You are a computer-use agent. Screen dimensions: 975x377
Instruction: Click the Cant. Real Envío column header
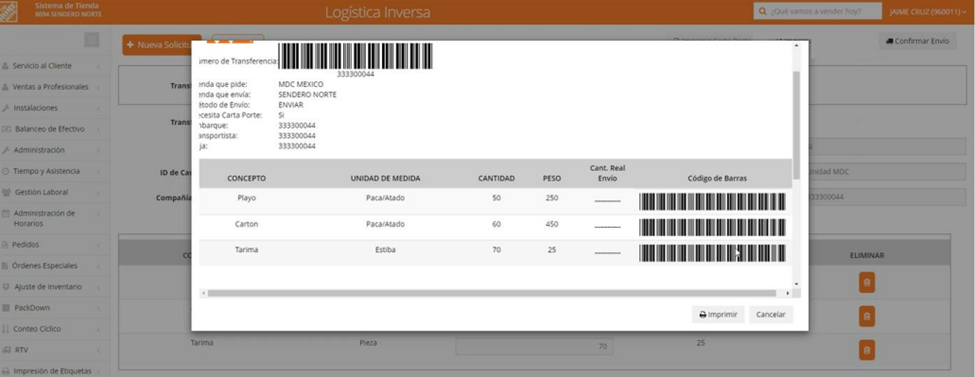click(x=608, y=173)
